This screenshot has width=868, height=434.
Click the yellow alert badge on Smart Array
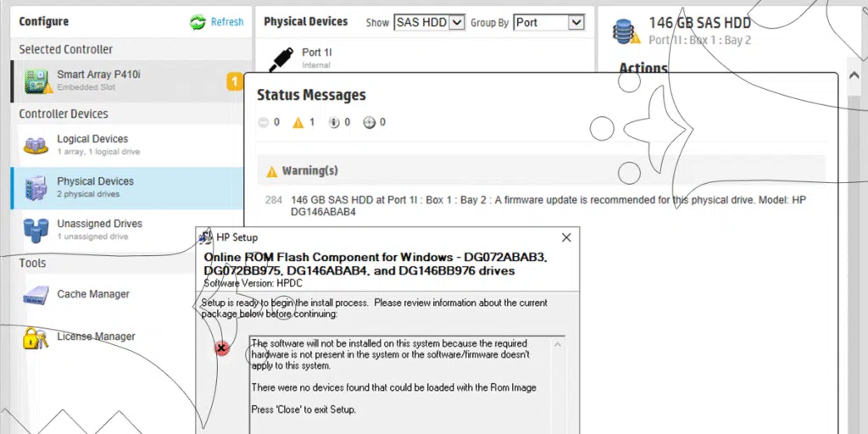click(234, 81)
